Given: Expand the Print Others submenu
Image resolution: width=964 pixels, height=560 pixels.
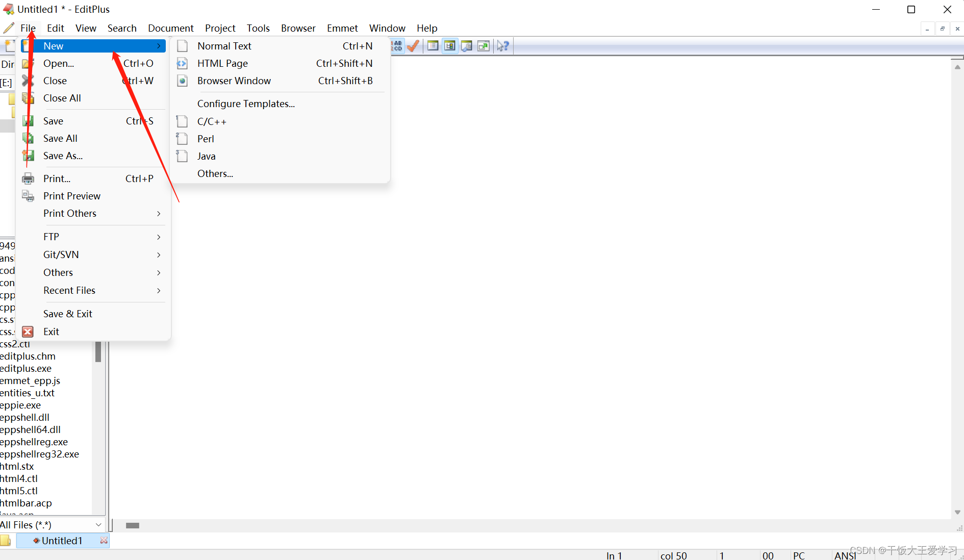Looking at the screenshot, I should point(159,213).
